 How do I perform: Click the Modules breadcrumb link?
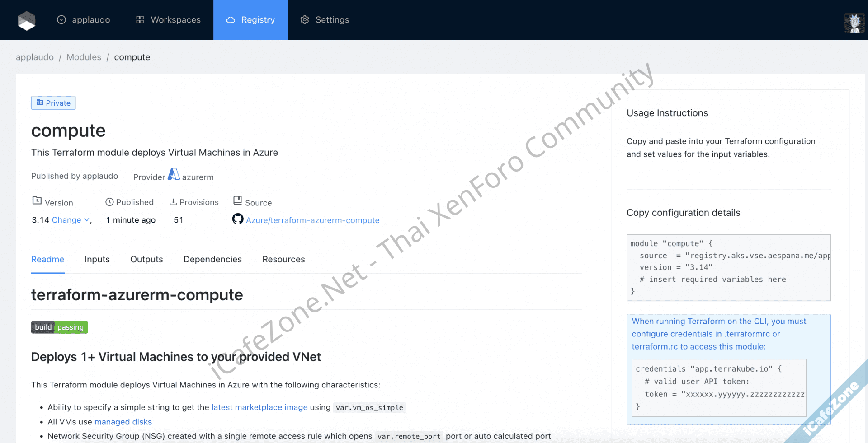[x=84, y=57]
